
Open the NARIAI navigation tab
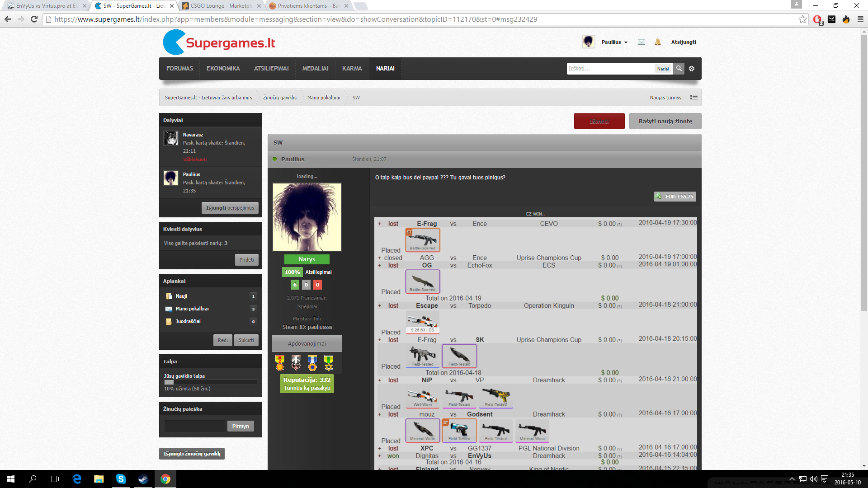385,69
